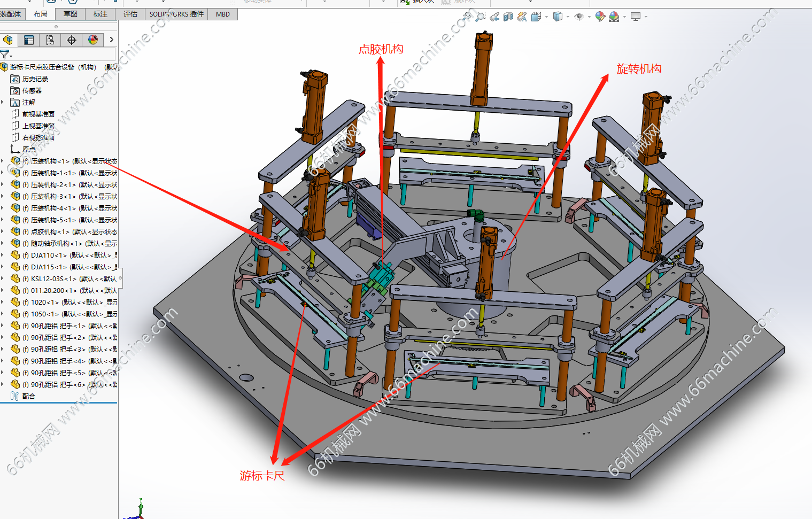Image resolution: width=812 pixels, height=519 pixels.
Task: Open the Apply Scene dropdown arrow
Action: (624, 17)
